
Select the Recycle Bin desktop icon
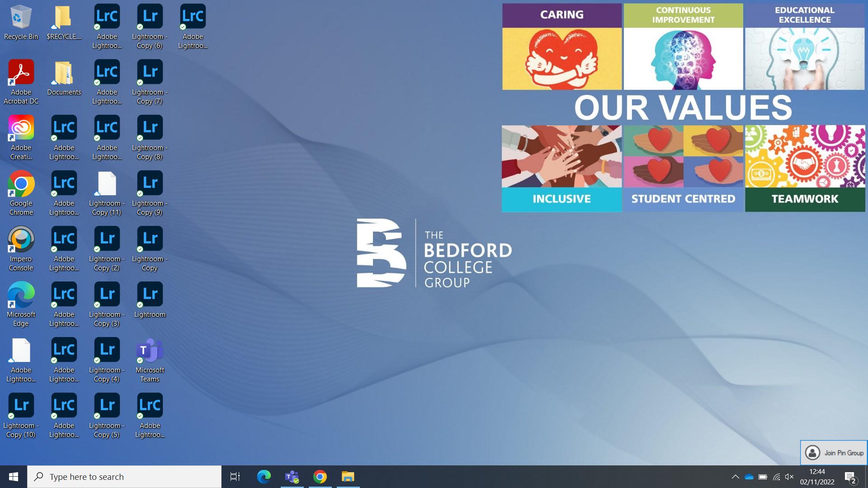point(21,17)
